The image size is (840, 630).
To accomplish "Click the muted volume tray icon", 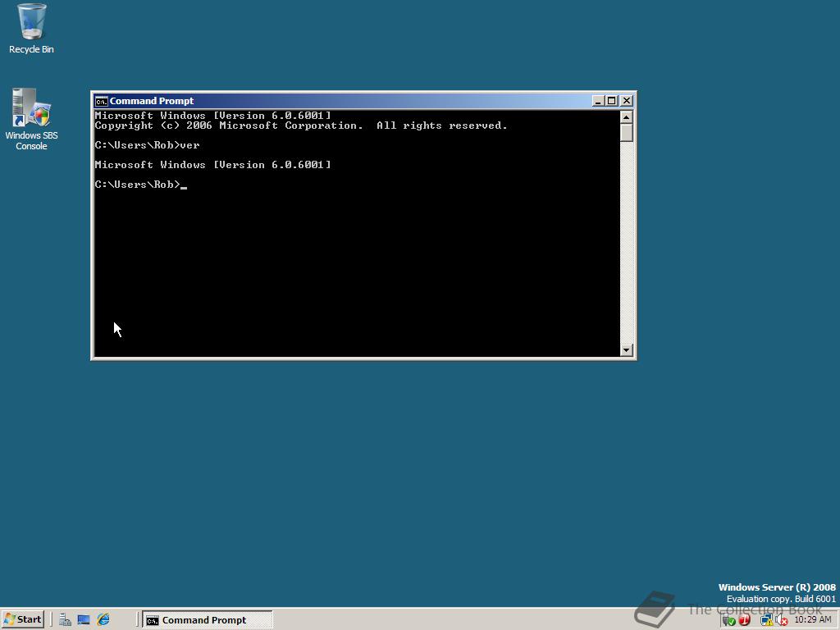I will [782, 620].
